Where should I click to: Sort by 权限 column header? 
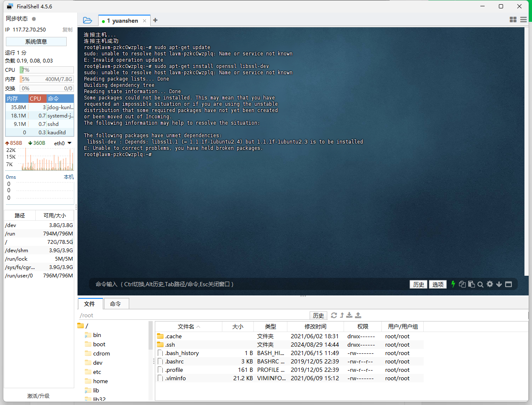(363, 327)
